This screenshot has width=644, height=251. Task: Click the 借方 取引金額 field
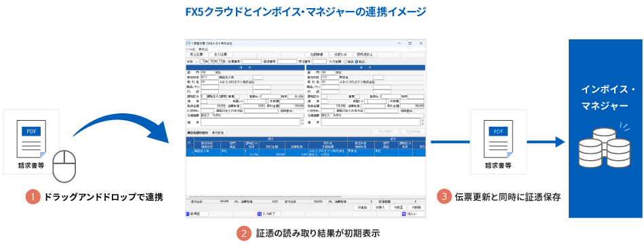point(291,106)
